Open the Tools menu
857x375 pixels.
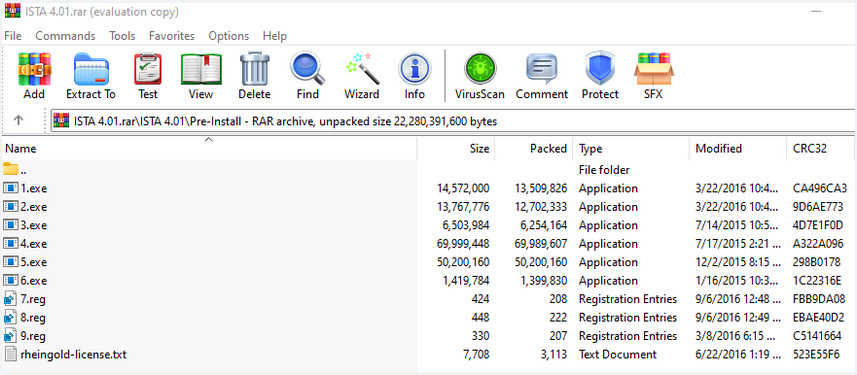tap(122, 36)
